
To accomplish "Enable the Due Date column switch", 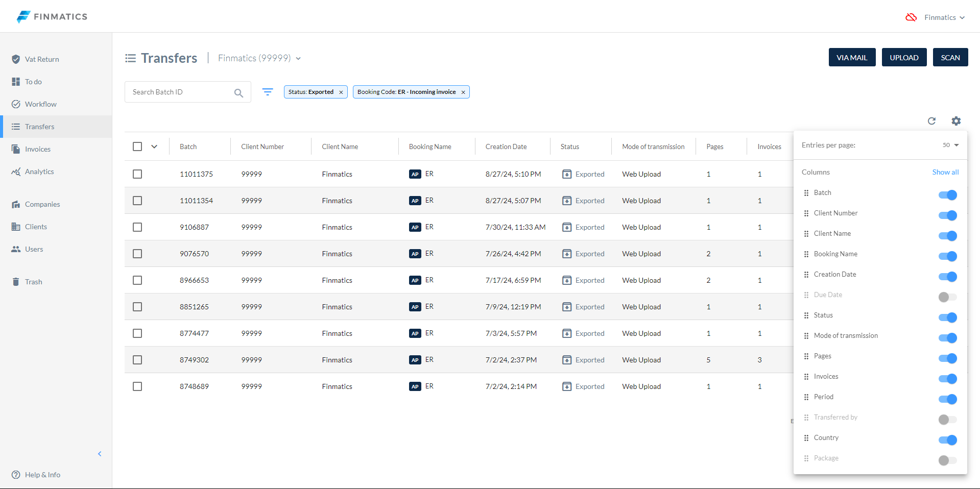I will click(x=948, y=297).
